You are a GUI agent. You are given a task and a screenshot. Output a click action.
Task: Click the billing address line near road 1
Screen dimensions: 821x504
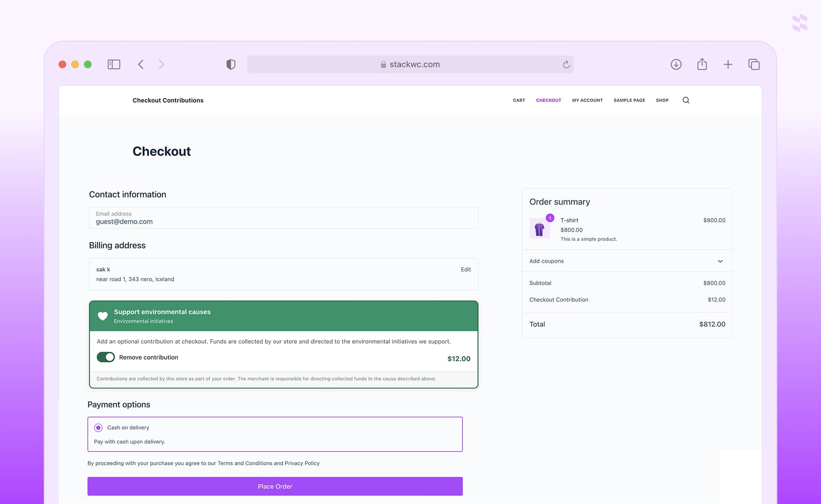point(135,279)
